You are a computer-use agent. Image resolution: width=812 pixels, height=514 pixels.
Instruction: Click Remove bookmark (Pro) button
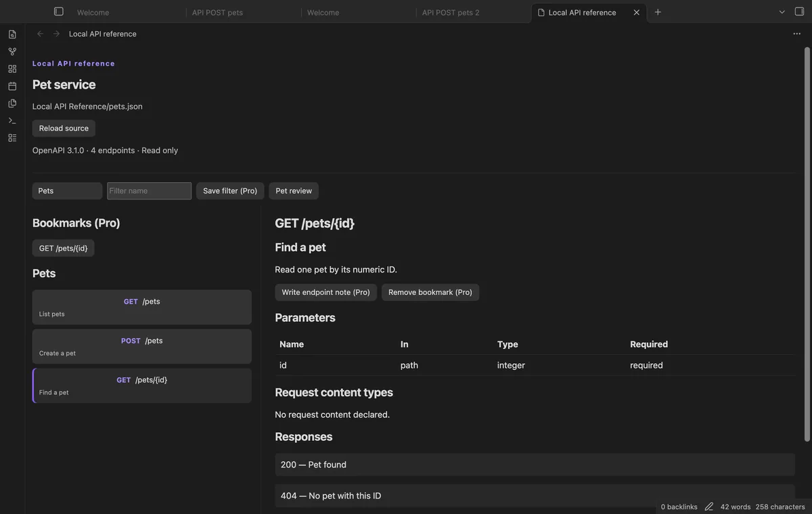tap(430, 292)
